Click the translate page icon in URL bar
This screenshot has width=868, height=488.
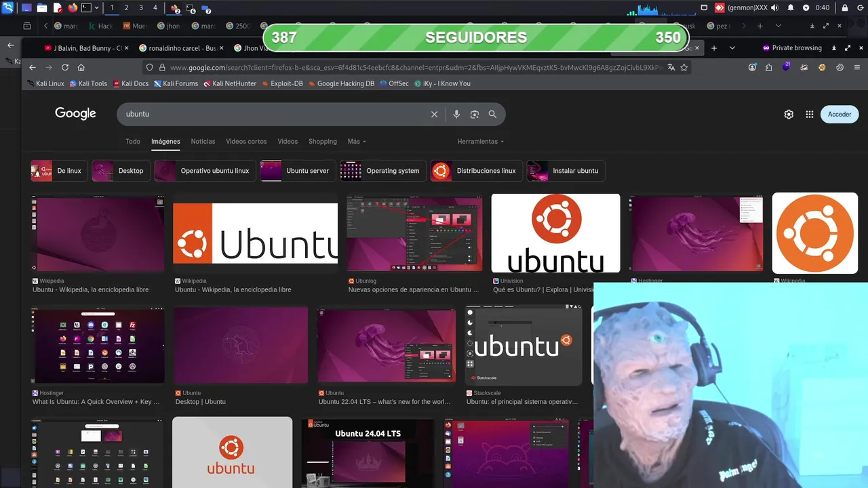click(671, 67)
